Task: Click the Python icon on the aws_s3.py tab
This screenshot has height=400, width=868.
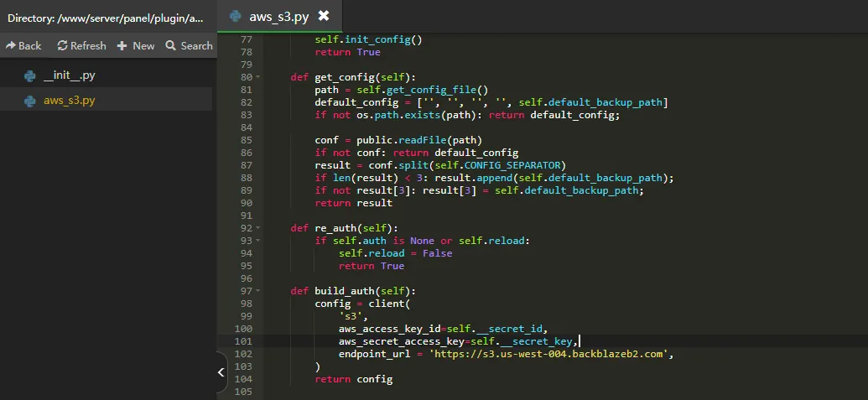Action: point(236,16)
